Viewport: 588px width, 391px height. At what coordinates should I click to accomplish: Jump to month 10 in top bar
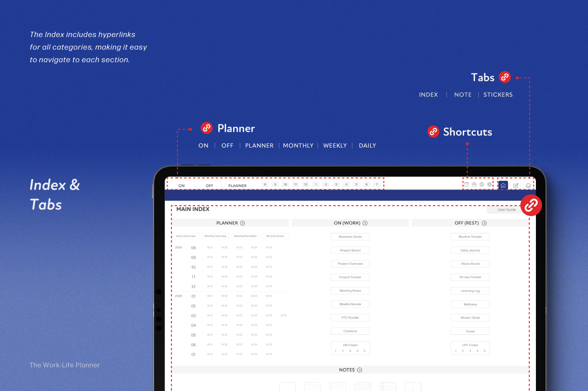pyautogui.click(x=285, y=185)
